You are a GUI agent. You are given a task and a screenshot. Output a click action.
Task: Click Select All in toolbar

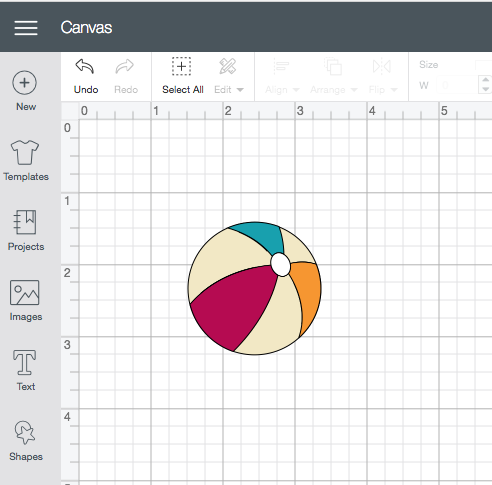pos(182,76)
